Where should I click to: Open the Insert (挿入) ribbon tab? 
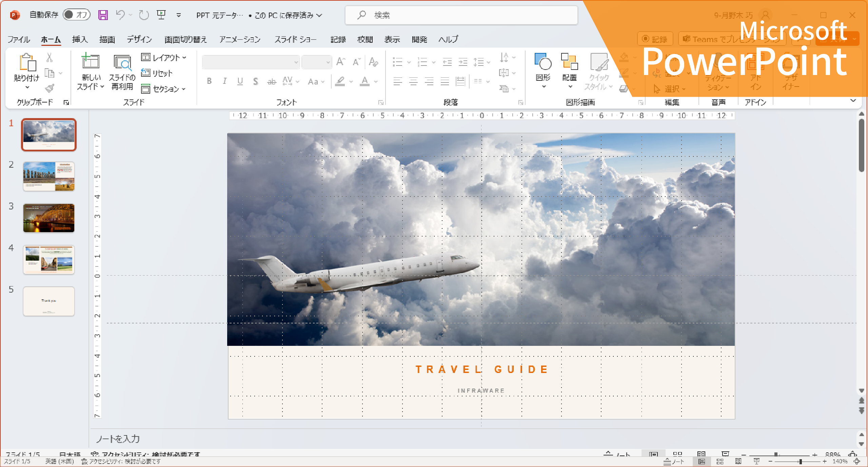point(80,39)
